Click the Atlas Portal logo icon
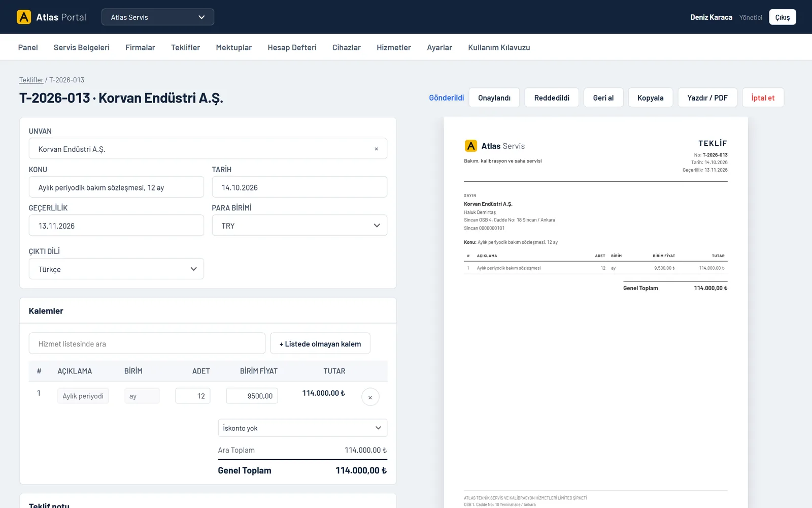Viewport: 812px width, 508px height. pos(24,17)
